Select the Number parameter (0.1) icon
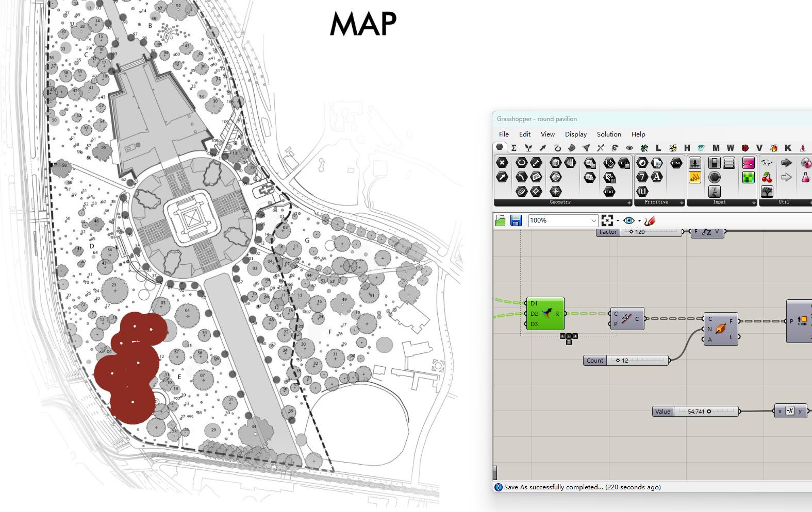This screenshot has height=512, width=812. click(x=642, y=192)
